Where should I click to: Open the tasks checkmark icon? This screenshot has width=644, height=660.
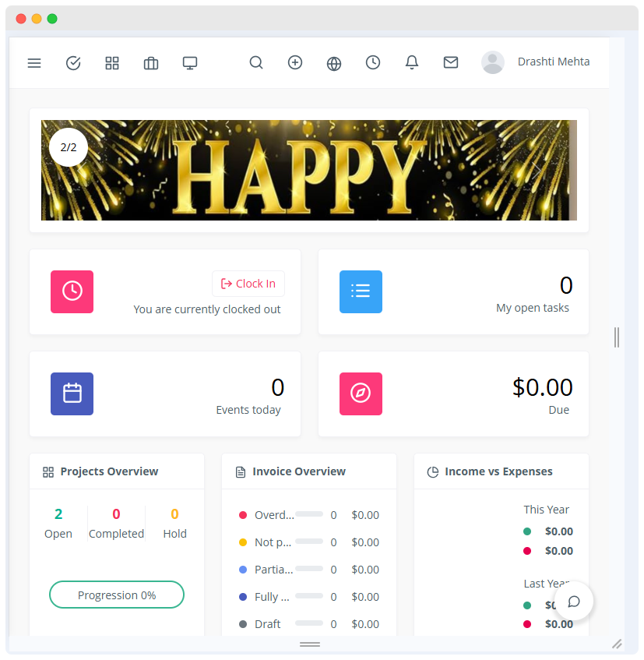point(73,63)
